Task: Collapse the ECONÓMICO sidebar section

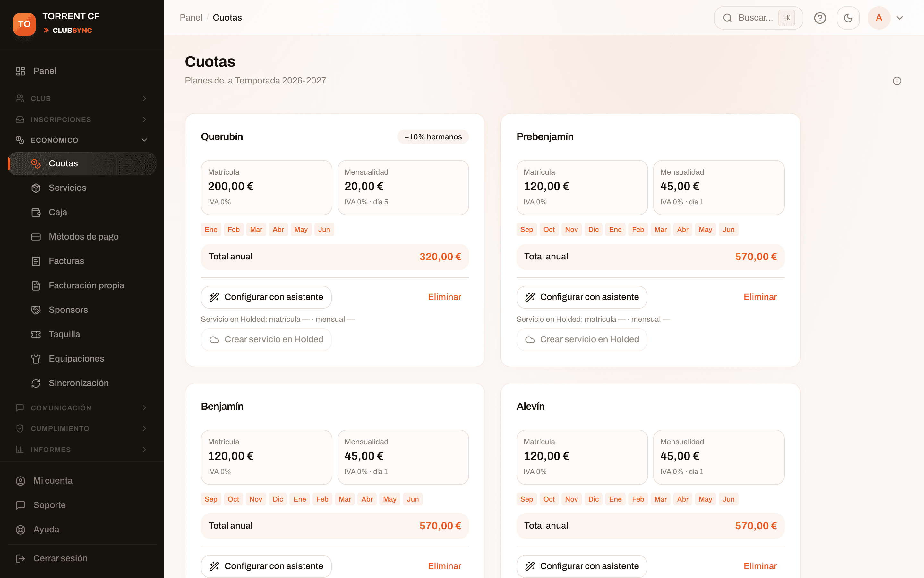Action: pos(82,140)
